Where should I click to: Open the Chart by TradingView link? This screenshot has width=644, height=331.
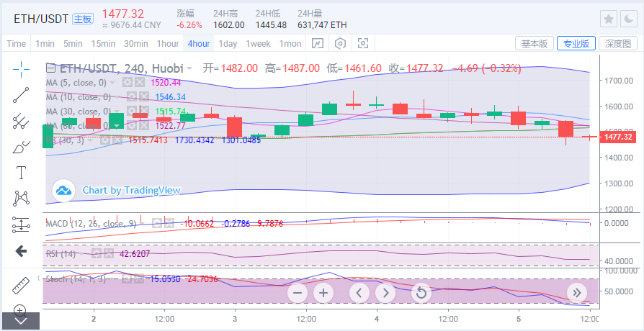[131, 190]
